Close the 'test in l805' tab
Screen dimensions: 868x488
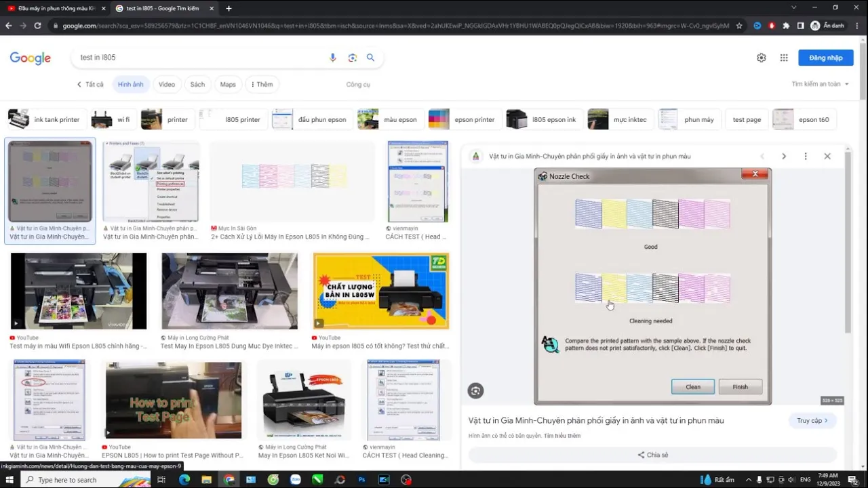pos(212,8)
